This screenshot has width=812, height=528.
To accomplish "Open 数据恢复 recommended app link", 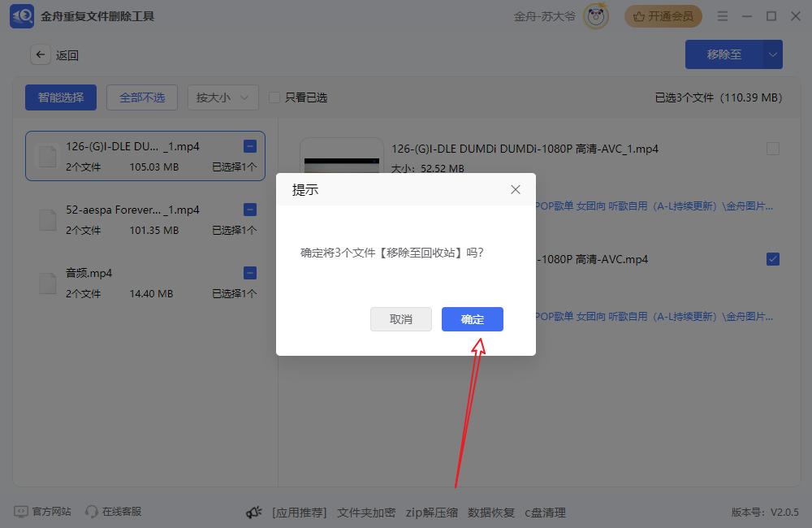I will [x=491, y=513].
